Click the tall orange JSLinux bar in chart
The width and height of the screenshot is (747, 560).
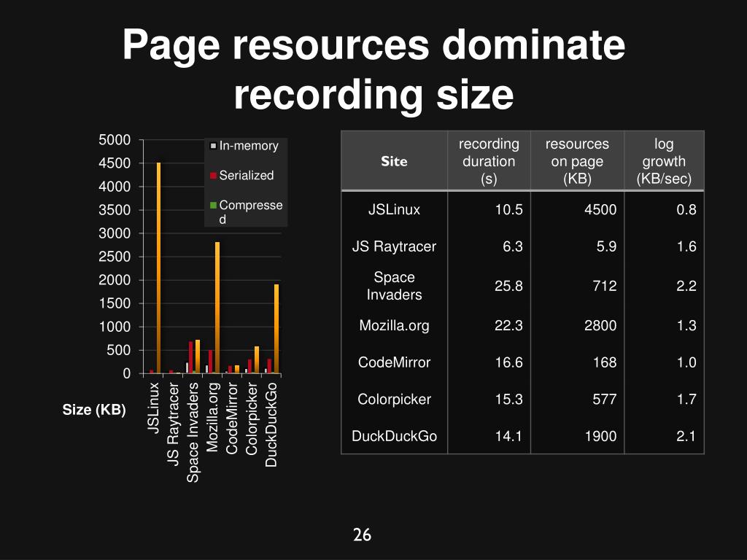click(158, 268)
